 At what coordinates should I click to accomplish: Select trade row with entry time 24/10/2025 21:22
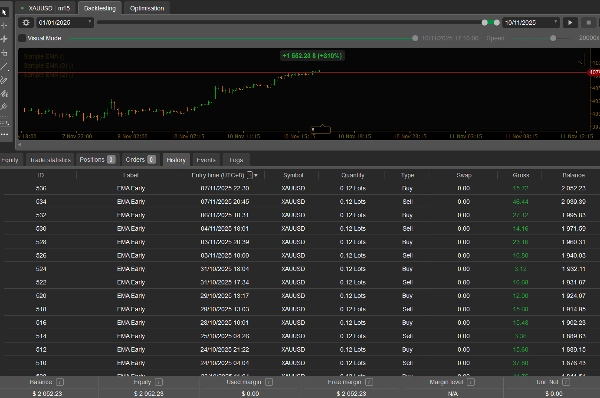[300, 349]
